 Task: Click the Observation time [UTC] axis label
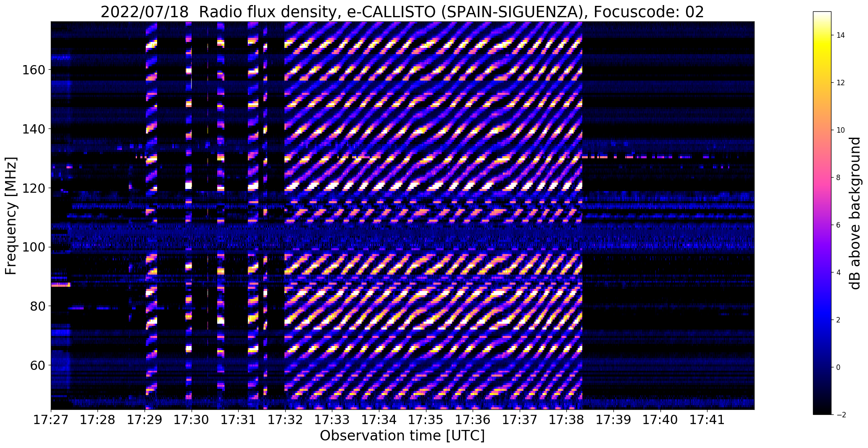click(x=402, y=435)
